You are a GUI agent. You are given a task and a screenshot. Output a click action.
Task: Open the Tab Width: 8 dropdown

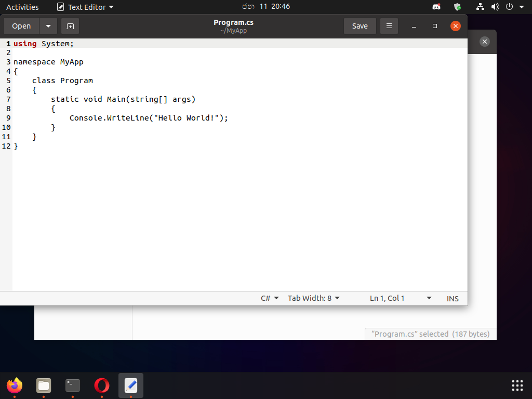[x=313, y=298]
